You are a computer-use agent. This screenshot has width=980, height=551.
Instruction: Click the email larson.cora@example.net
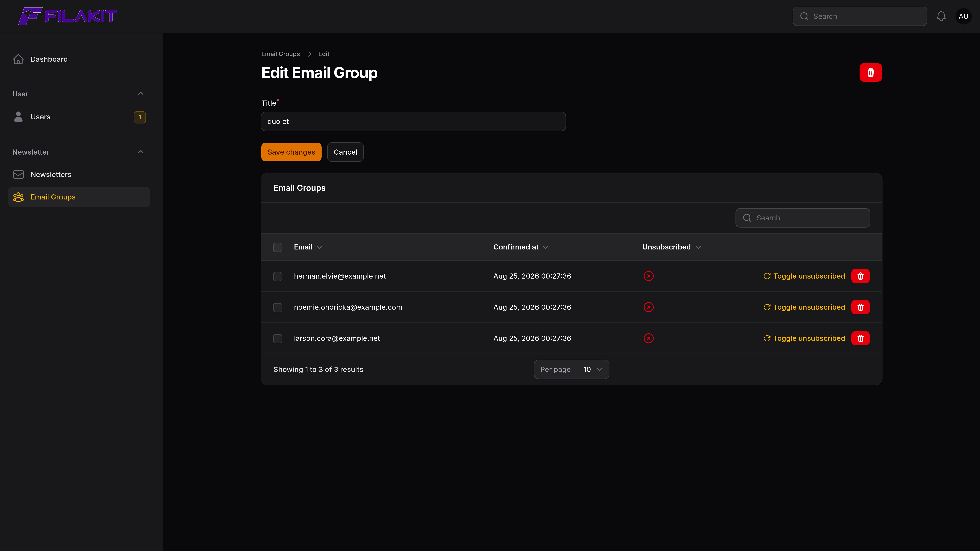click(337, 338)
